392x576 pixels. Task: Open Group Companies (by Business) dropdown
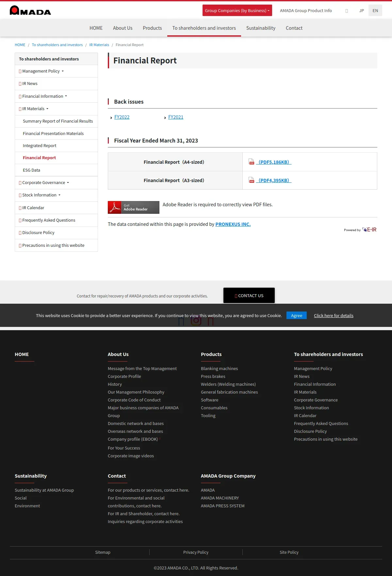(237, 10)
